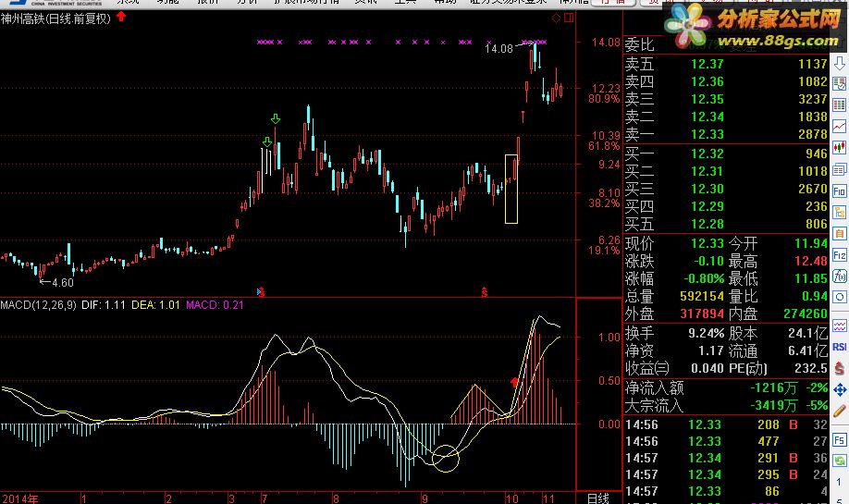Select the 买四 12.29 bid row
This screenshot has width=849, height=504.
(x=726, y=206)
